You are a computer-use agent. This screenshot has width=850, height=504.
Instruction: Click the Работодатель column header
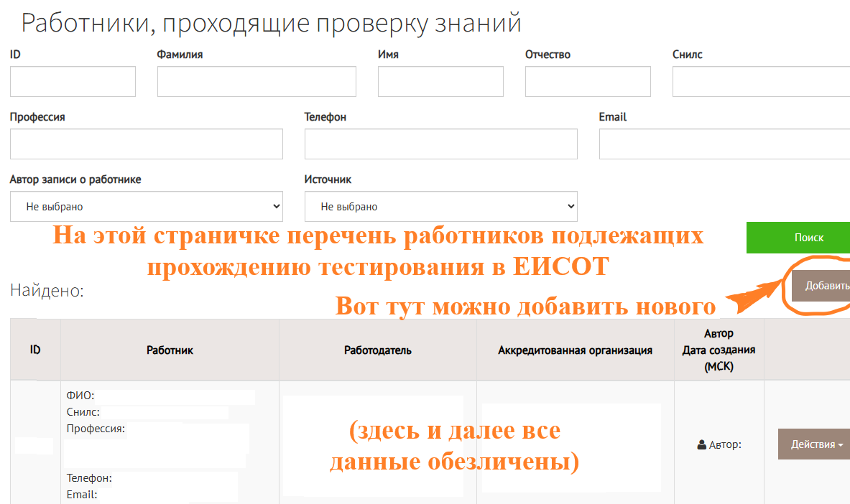click(x=378, y=350)
